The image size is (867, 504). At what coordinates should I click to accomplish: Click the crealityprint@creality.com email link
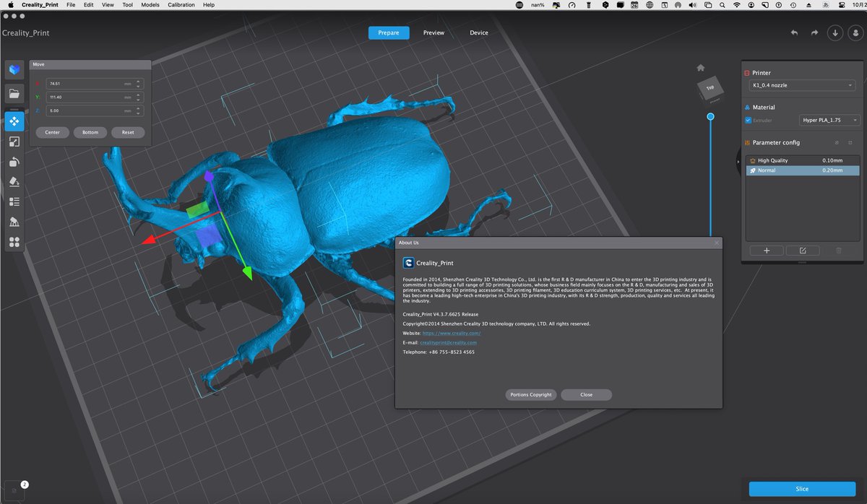point(449,343)
